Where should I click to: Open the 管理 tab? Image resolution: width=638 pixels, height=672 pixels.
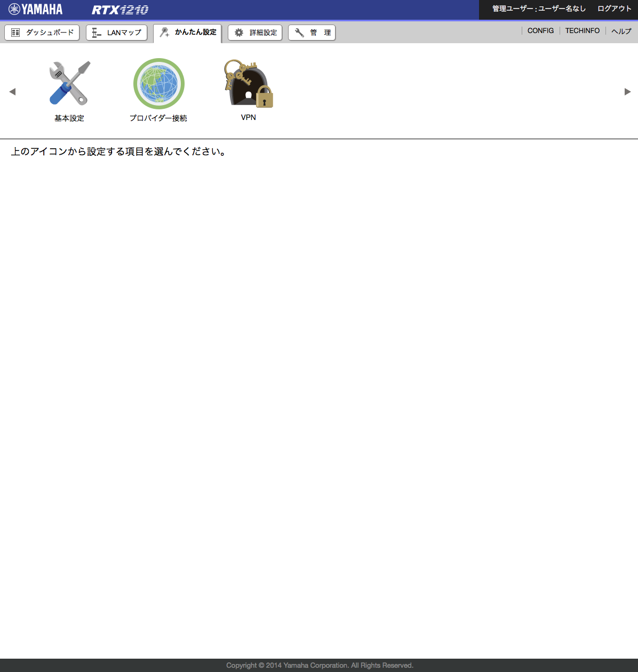pyautogui.click(x=312, y=33)
